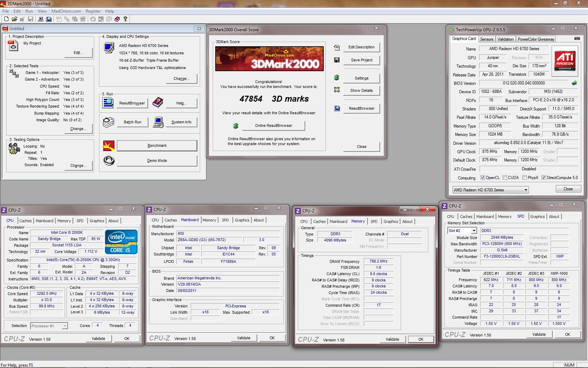
Task: Select Caches tab in first CPU-Z window
Action: (x=26, y=221)
